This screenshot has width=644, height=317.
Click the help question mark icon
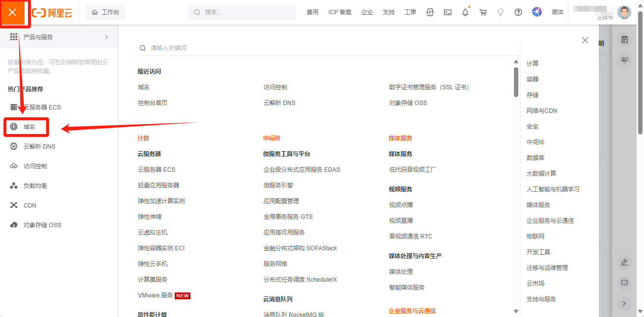518,12
